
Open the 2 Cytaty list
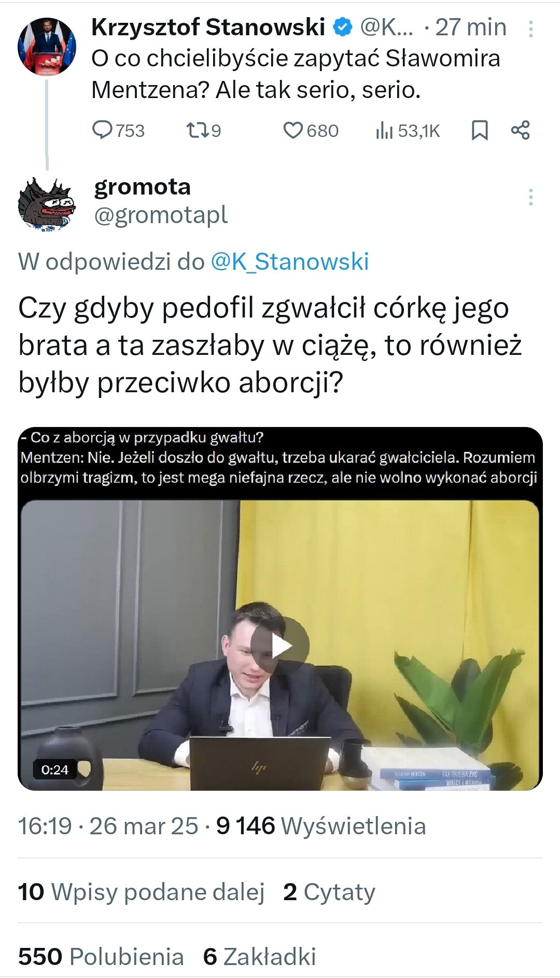coord(329,892)
